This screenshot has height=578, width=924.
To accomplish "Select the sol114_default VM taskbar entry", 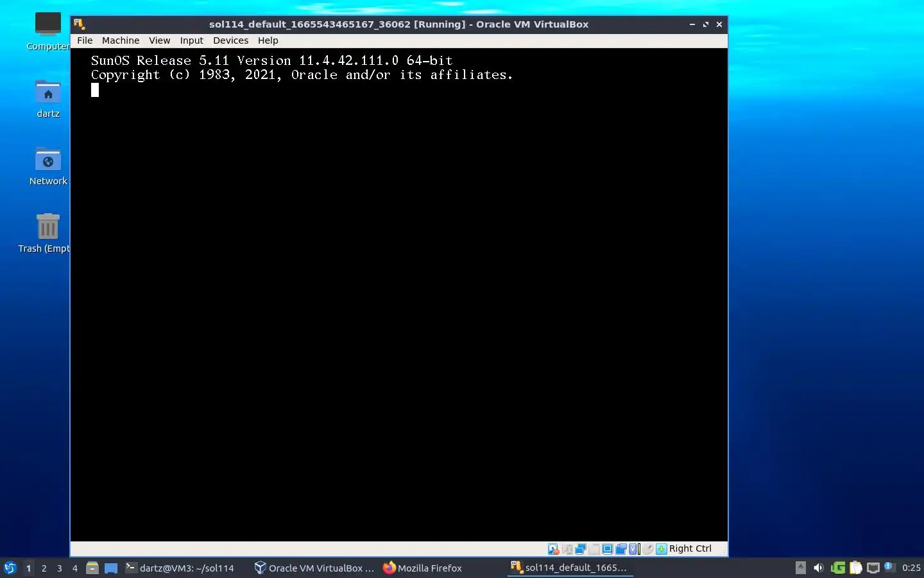I will 570,568.
